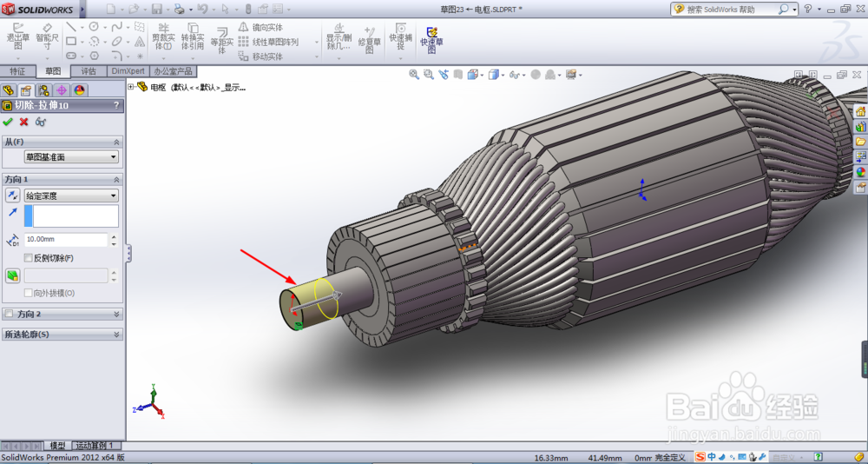Image resolution: width=868 pixels, height=464 pixels.
Task: Select the Circle sketch tool
Action: [x=94, y=27]
